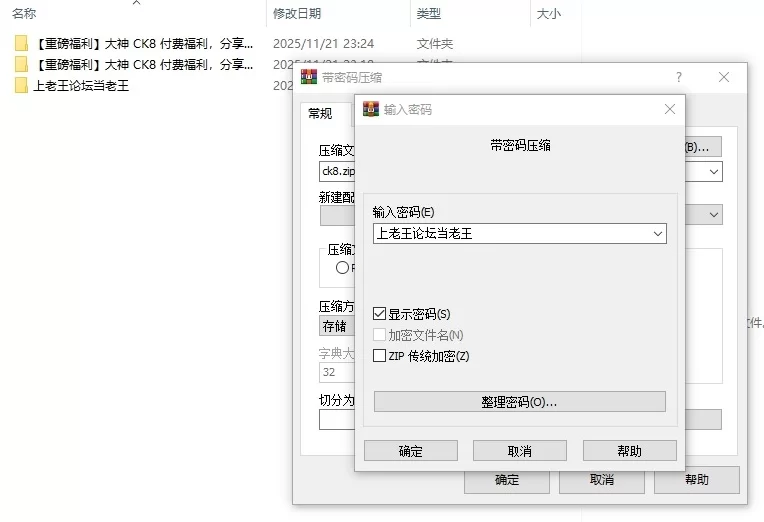Click 取消 in the 输入密码 dialog
764x522 pixels.
(x=519, y=451)
